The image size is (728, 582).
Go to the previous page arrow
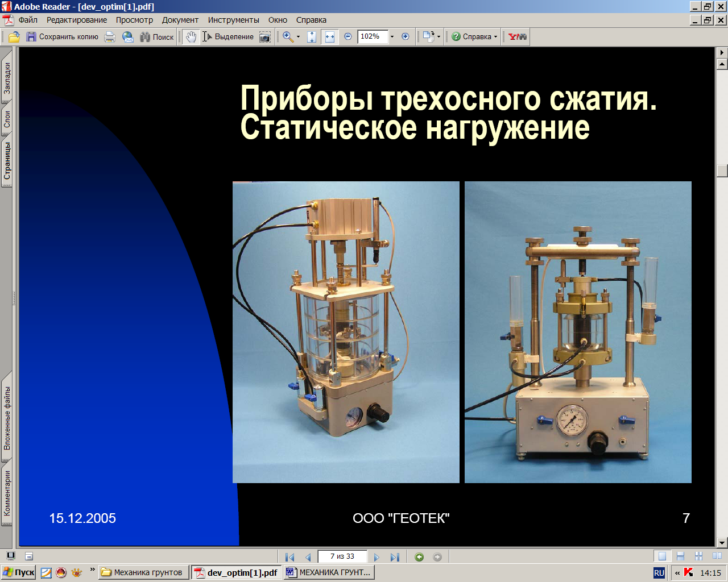[x=308, y=557]
